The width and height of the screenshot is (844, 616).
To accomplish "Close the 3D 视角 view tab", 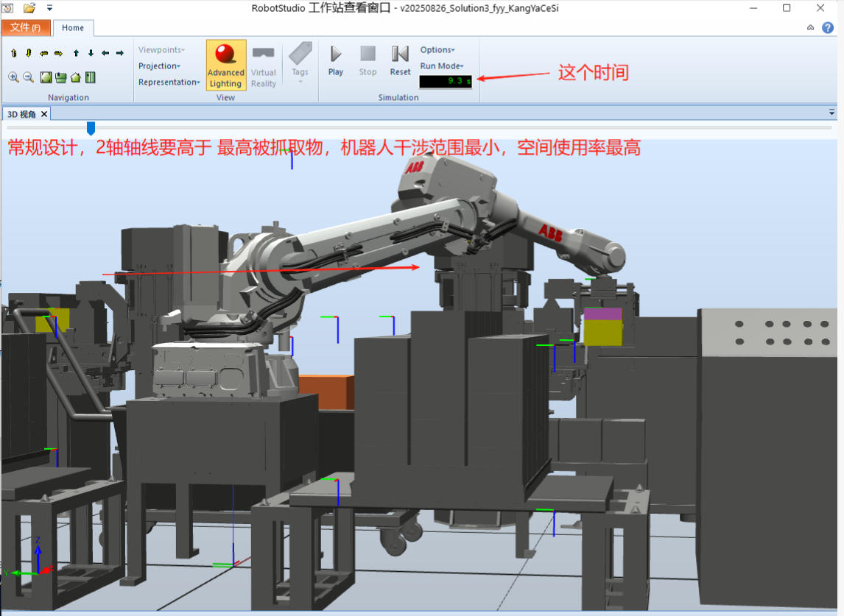I will (x=44, y=114).
